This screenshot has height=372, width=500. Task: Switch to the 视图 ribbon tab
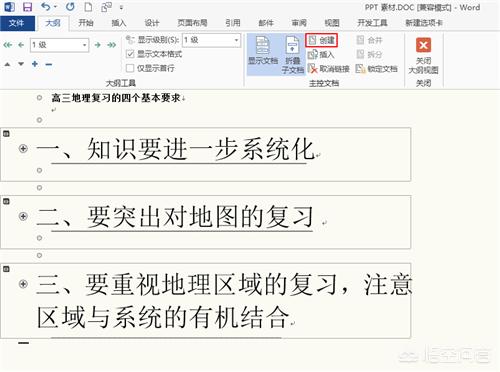332,23
